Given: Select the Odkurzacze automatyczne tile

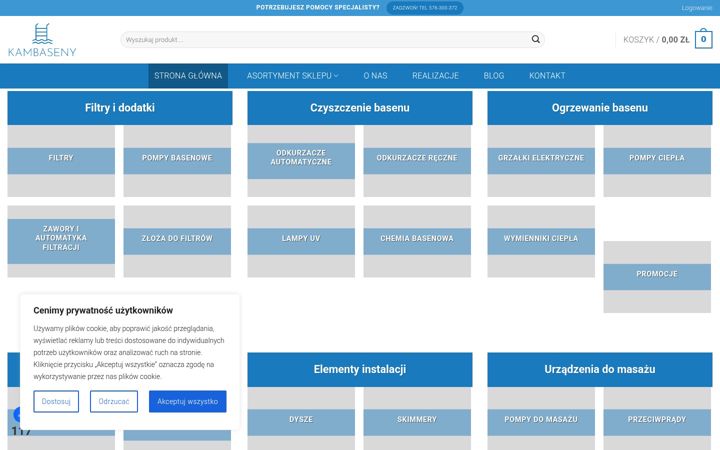Looking at the screenshot, I should point(301,161).
